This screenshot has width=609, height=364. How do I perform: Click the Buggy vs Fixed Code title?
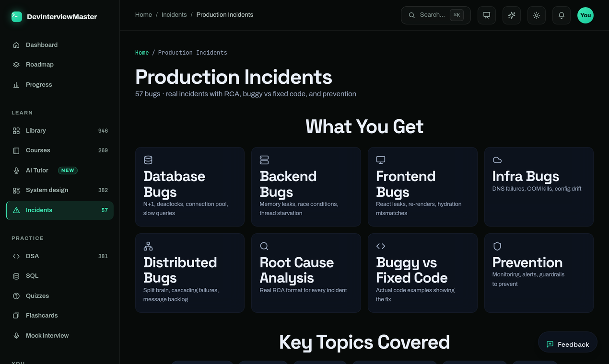[x=411, y=270]
